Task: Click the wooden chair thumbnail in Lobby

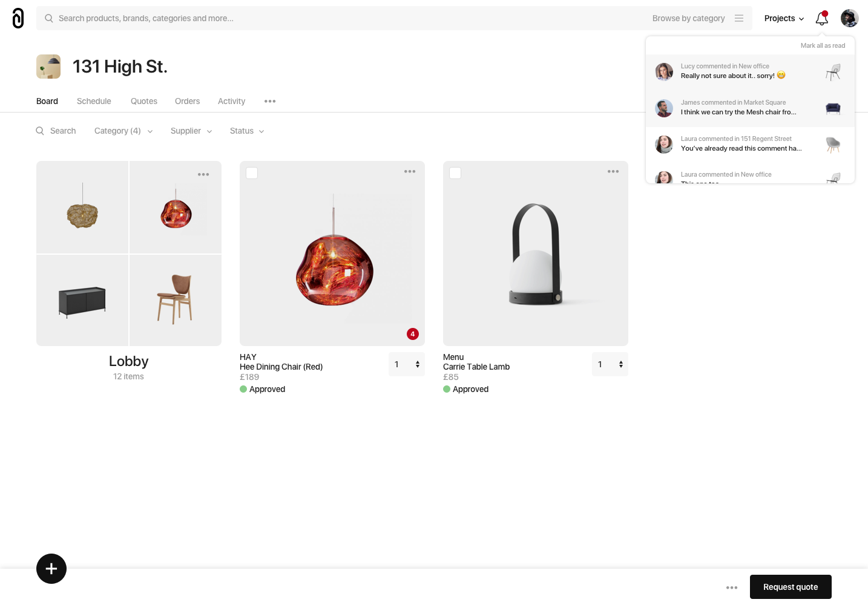Action: coord(176,300)
